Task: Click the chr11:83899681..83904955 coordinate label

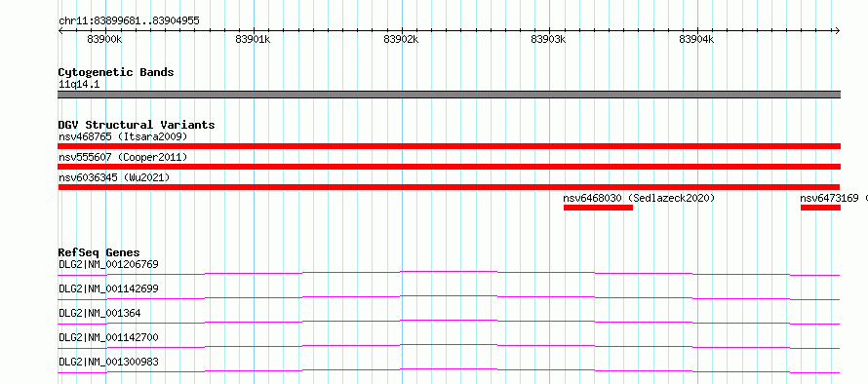Action: [129, 21]
